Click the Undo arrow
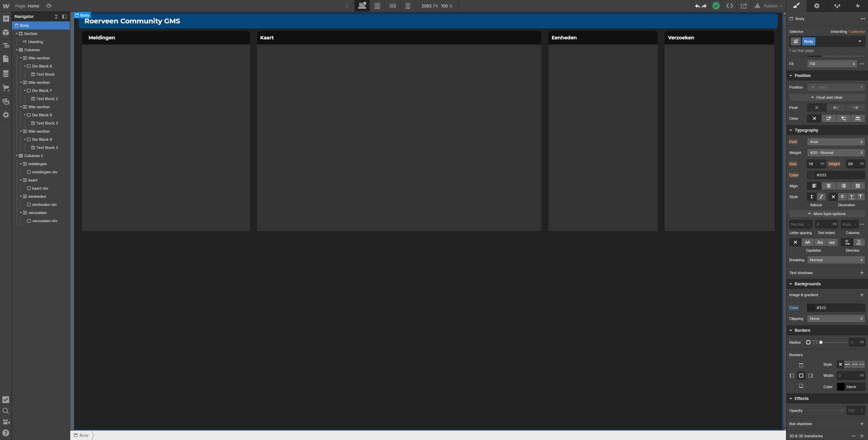Viewport: 868px width, 440px height. [x=697, y=6]
